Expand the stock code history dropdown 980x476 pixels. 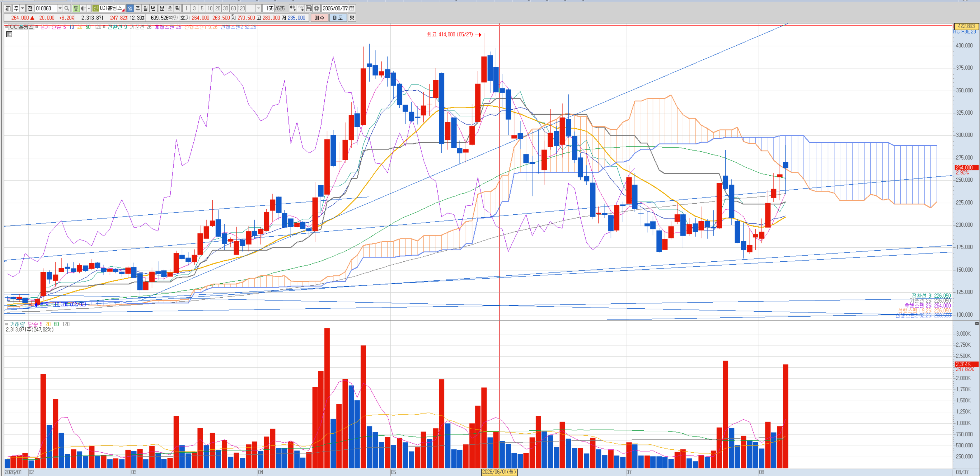[60, 8]
